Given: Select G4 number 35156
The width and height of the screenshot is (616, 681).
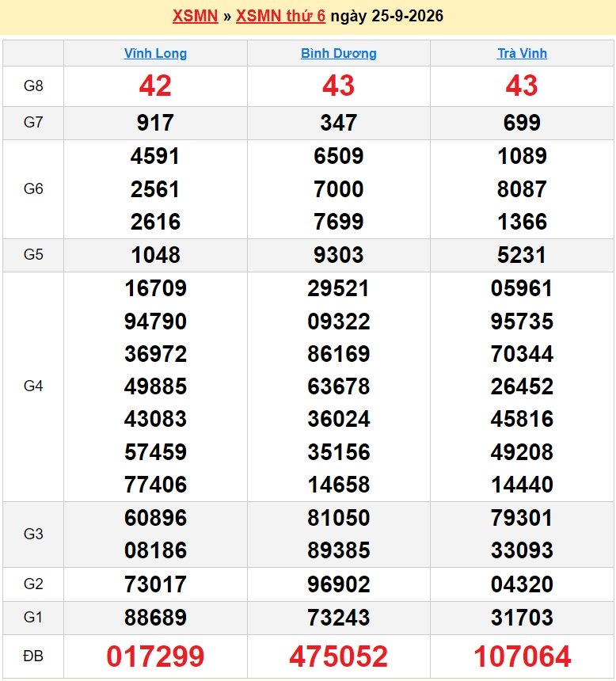Looking at the screenshot, I should (x=339, y=452).
